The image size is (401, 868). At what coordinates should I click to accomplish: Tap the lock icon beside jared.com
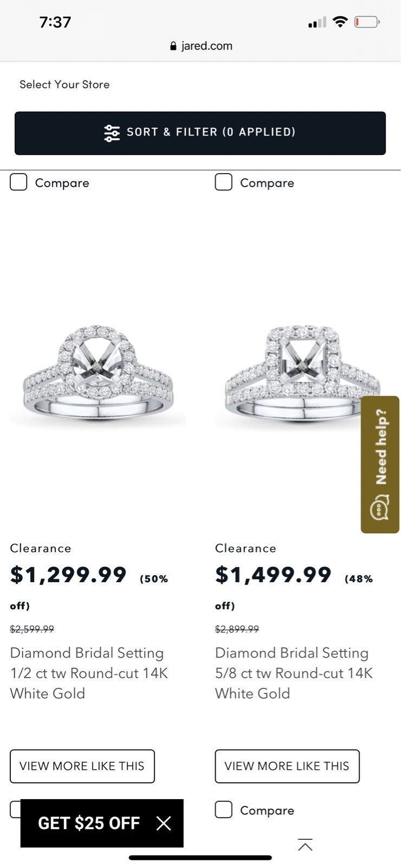tap(173, 46)
